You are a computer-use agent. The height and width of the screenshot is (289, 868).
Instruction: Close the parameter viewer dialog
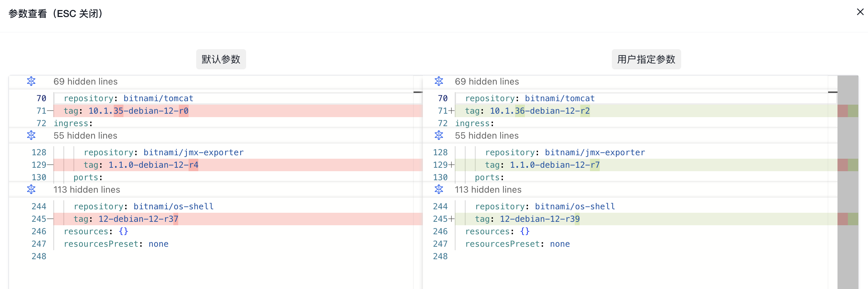(860, 12)
